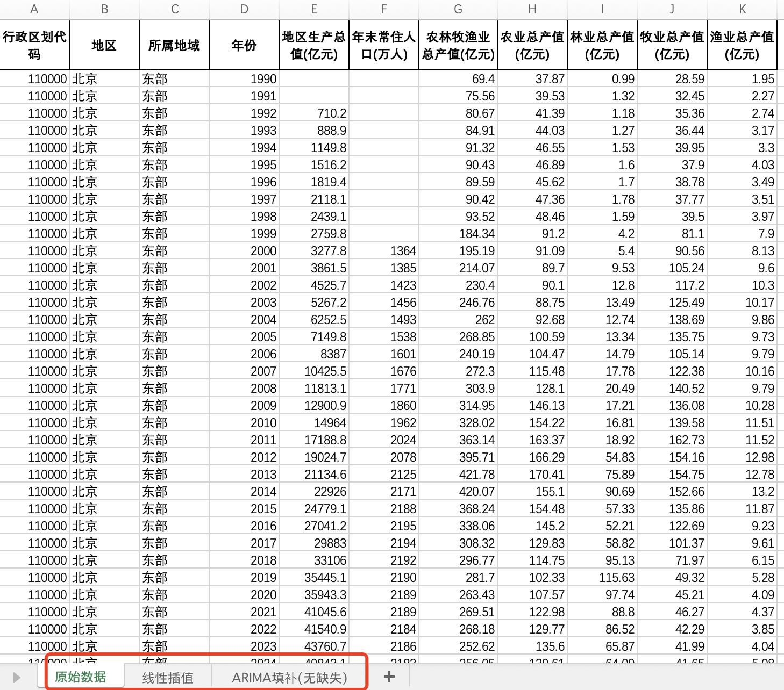This screenshot has width=784, height=690.
Task: Click empty GDP cell for 1990
Action: pyautogui.click(x=314, y=79)
